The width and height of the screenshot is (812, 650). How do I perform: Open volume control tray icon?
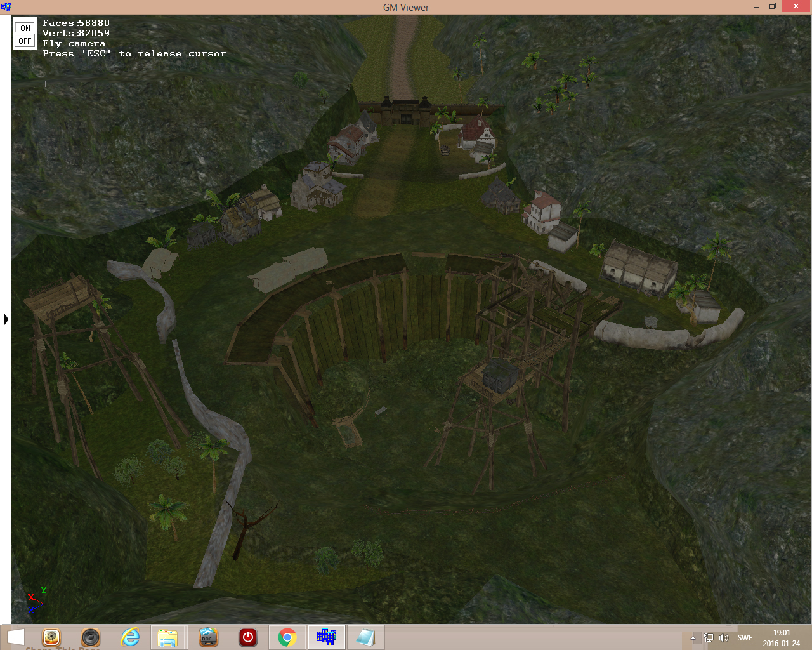(724, 638)
